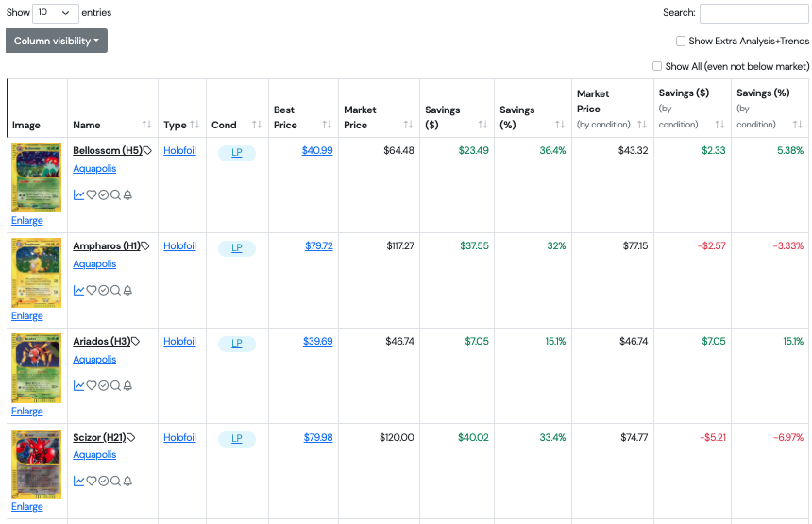812x524 pixels.
Task: Click the Ariados card thumbnail image
Action: click(36, 368)
